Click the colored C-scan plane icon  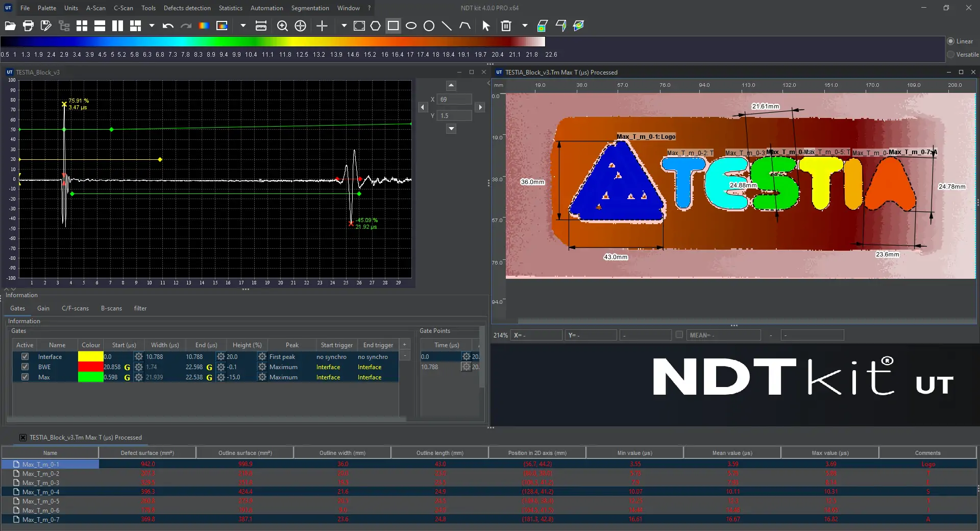tap(542, 26)
